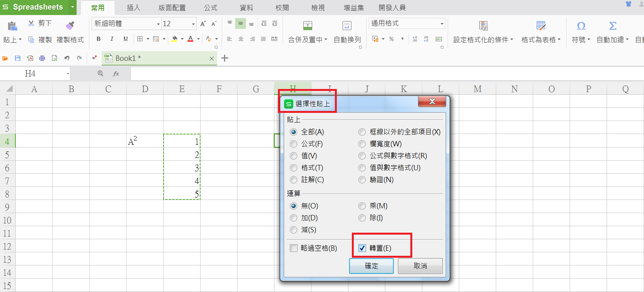
Task: Expand the font color dropdown arrow
Action: point(198,39)
